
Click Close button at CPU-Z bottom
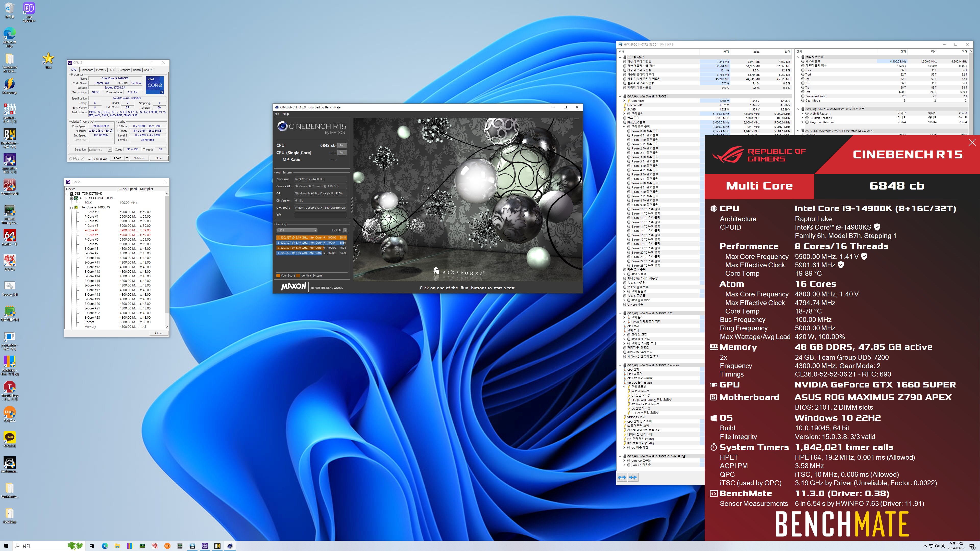tap(159, 158)
